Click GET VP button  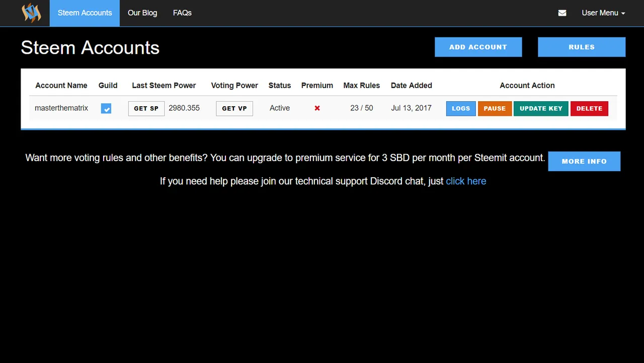234,108
